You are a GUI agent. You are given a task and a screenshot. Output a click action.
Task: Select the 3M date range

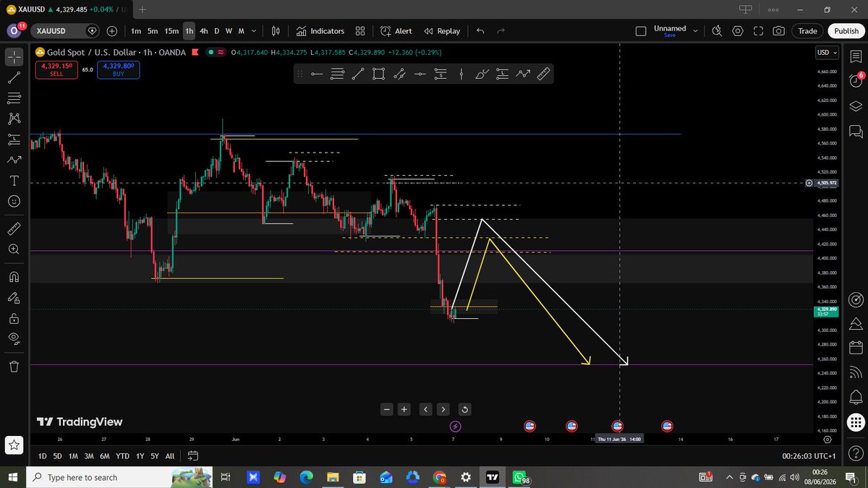[89, 456]
